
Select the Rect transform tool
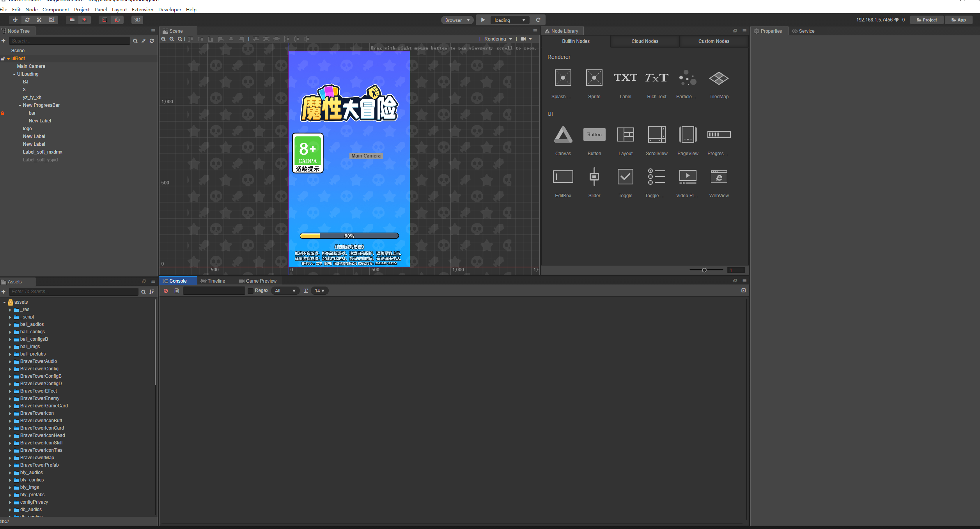(51, 20)
